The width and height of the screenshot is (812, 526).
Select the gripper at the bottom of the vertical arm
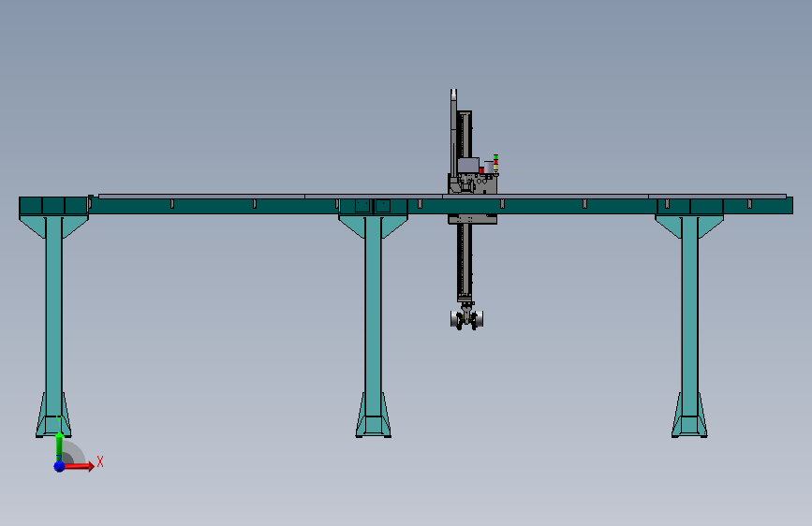(x=466, y=317)
